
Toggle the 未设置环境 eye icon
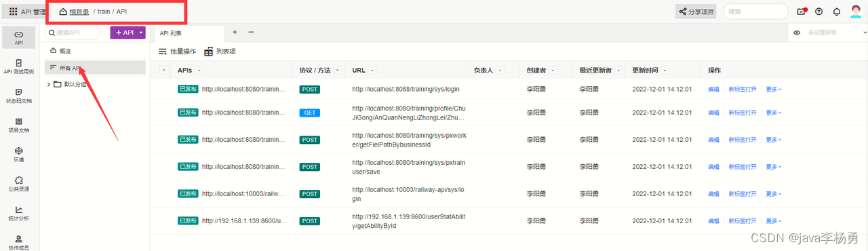[797, 33]
